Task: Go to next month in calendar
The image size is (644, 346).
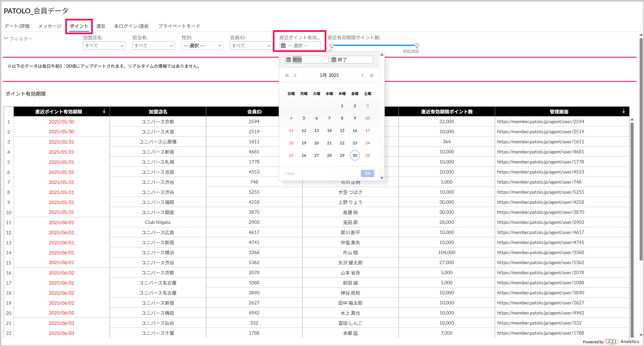Action: 362,76
